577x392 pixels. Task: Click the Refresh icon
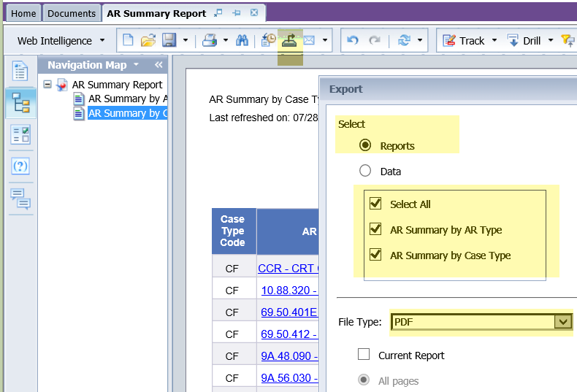pos(404,40)
